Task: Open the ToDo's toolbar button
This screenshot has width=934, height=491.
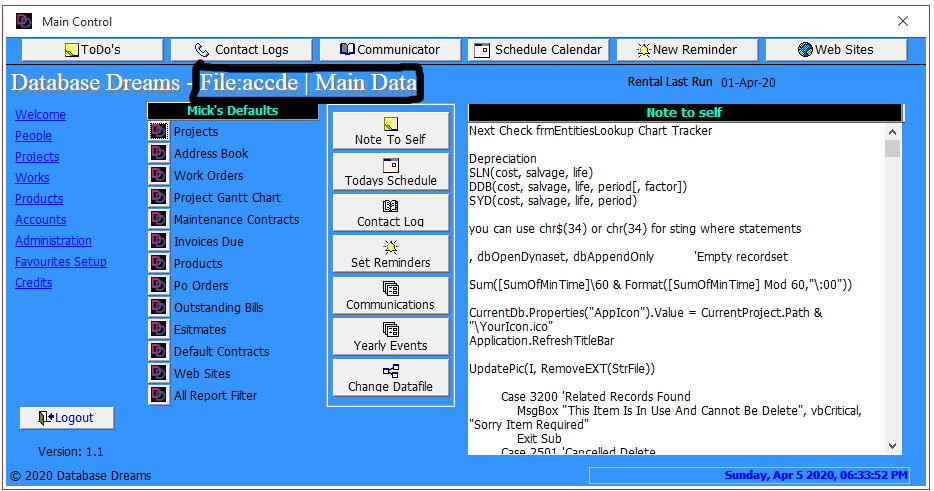Action: [x=92, y=50]
